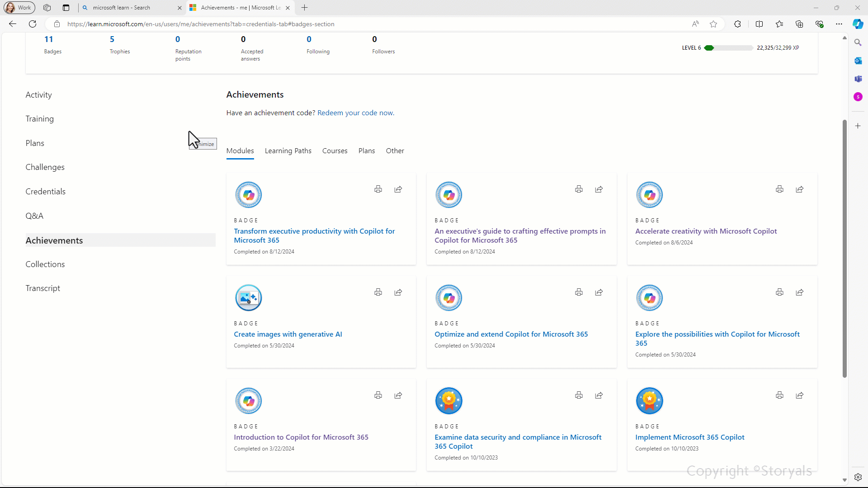Viewport: 868px width, 488px height.
Task: Open the Work workspace menu
Action: tap(19, 7)
